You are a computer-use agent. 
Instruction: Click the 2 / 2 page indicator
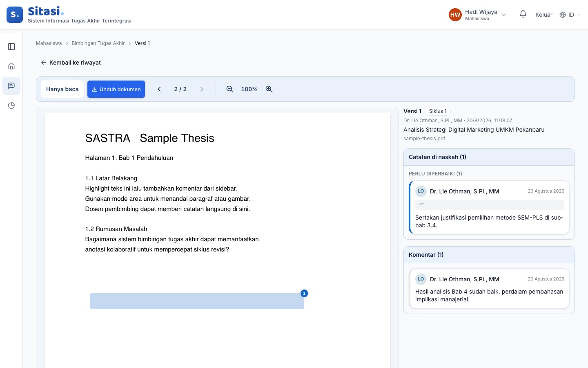[x=180, y=89]
